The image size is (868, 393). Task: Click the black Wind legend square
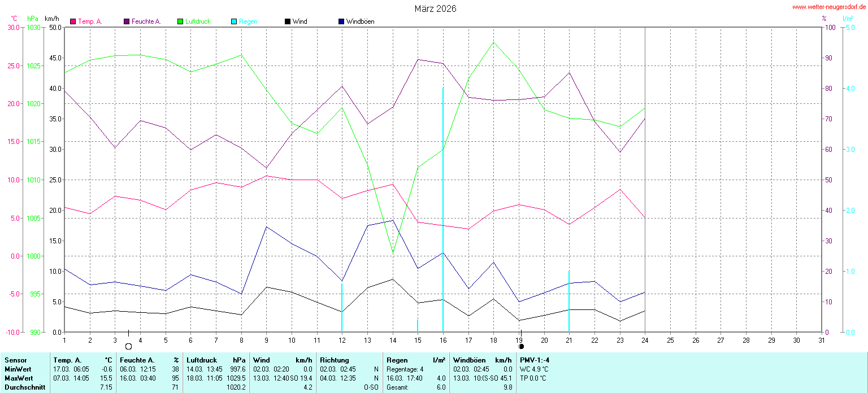coord(288,21)
